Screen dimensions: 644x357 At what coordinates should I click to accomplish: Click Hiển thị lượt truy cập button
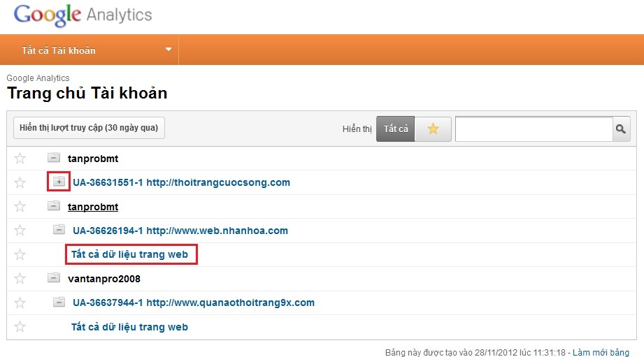(x=89, y=128)
